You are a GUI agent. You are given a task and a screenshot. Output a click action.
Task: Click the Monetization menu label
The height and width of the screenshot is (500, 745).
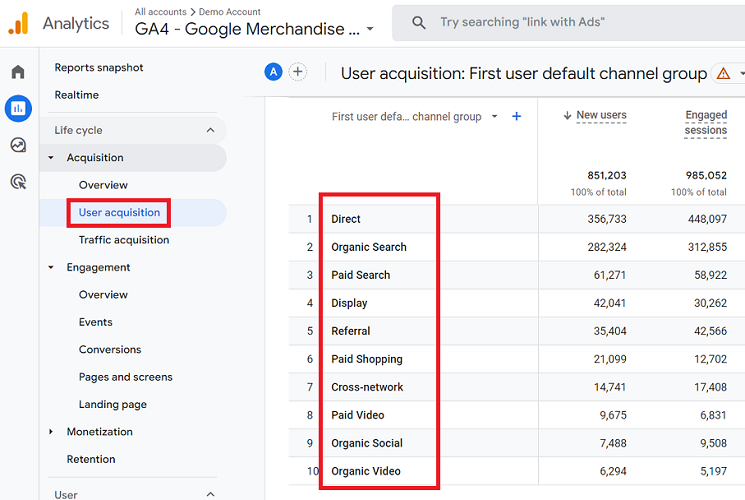(99, 432)
